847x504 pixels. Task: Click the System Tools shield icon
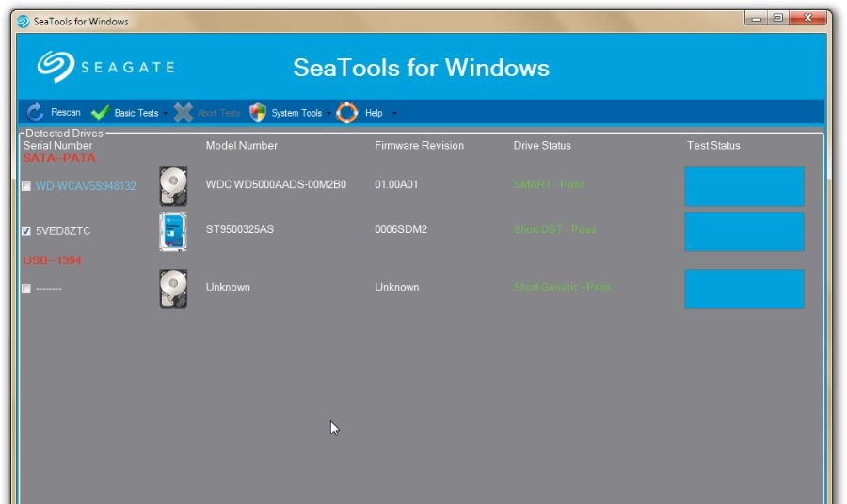coord(258,113)
